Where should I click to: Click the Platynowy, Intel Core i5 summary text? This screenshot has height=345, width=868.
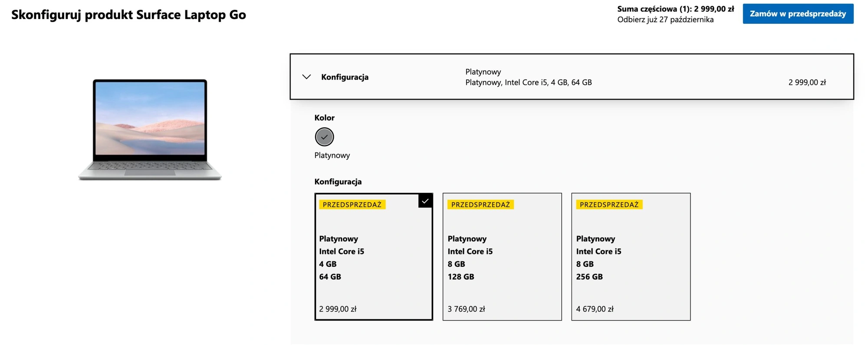tap(528, 83)
